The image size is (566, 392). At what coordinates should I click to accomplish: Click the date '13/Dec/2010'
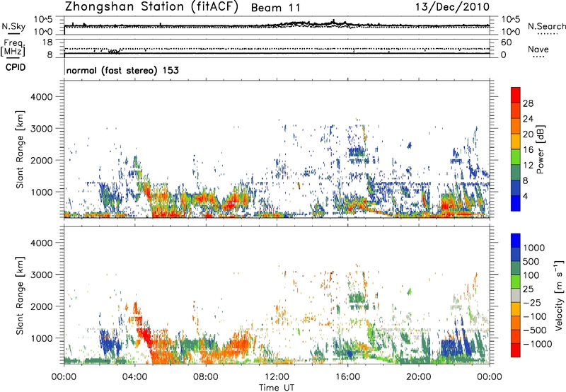(452, 7)
